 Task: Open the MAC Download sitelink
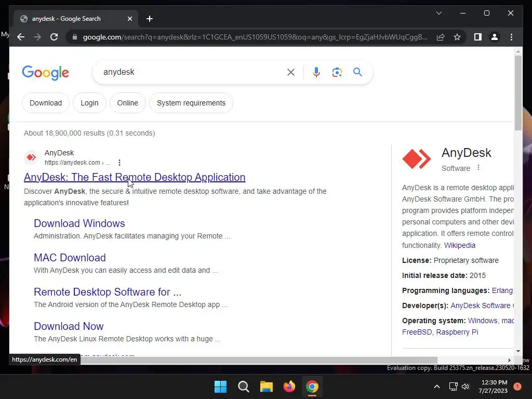[x=70, y=258]
